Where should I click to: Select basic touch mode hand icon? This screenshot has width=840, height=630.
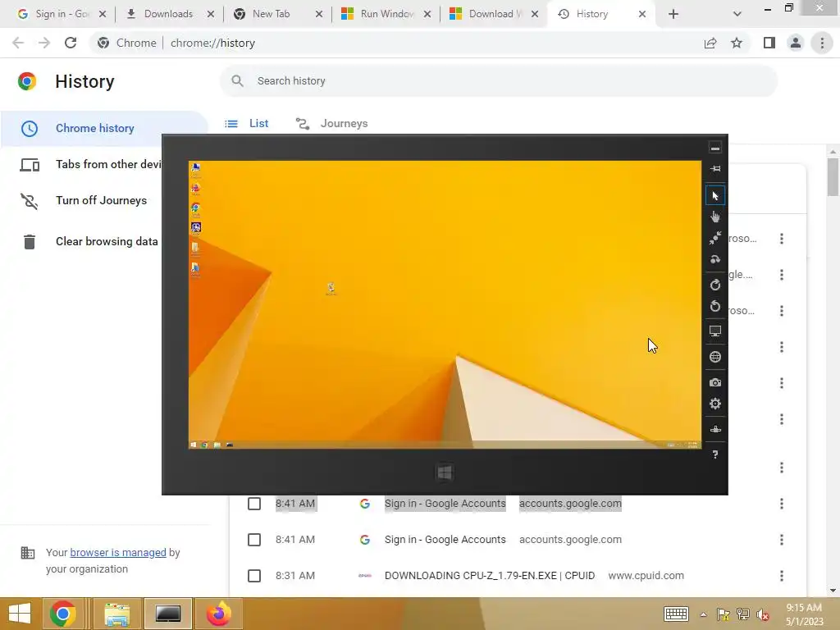coord(715,217)
